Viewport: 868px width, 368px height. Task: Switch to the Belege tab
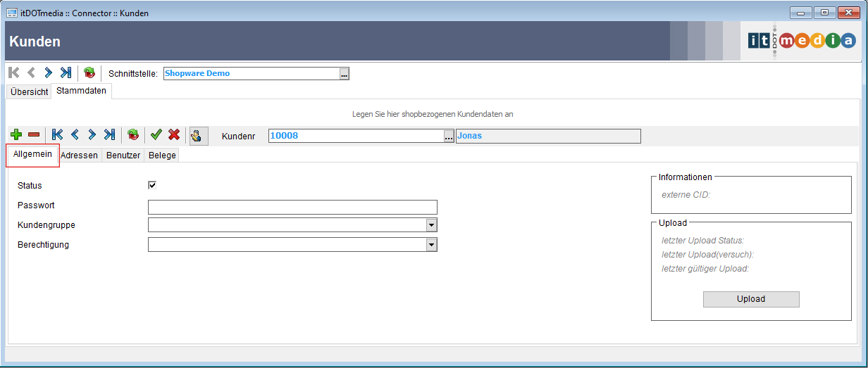[x=161, y=156]
